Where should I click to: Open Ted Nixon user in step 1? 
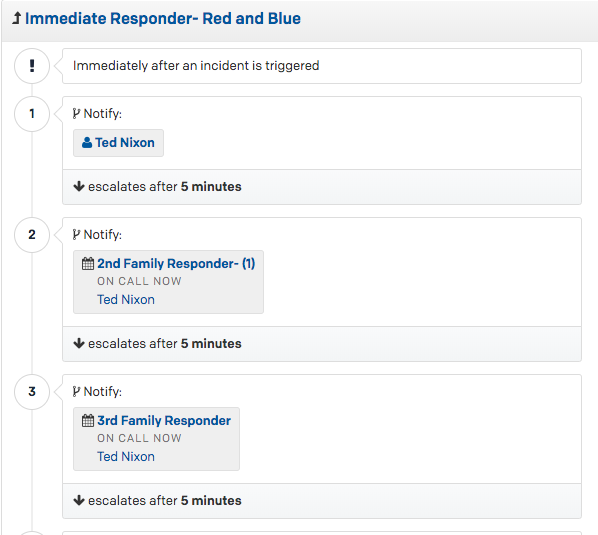click(125, 143)
